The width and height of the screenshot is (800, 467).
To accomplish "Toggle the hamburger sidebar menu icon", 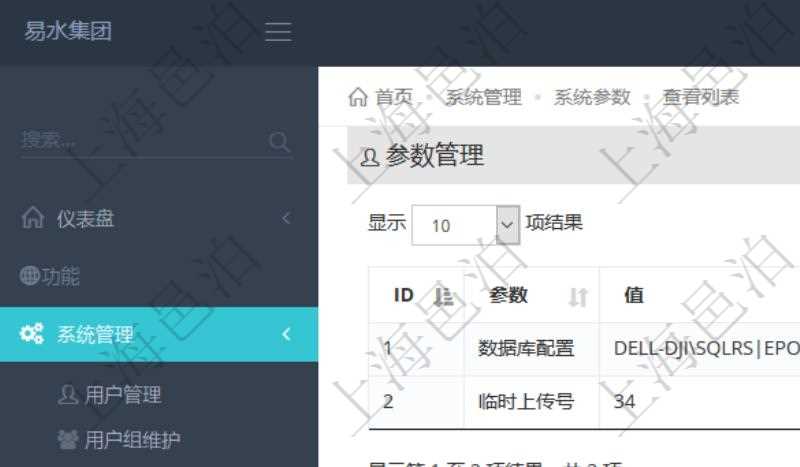I will coord(279,32).
